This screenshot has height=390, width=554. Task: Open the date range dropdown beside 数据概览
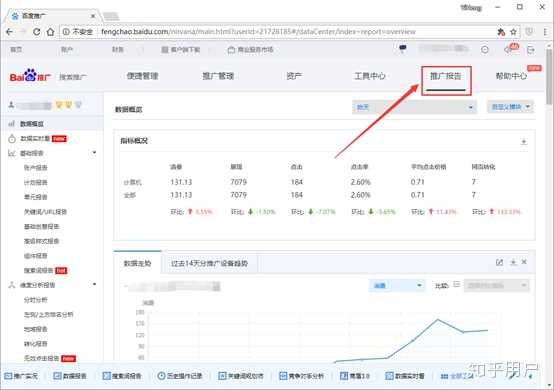(x=414, y=107)
